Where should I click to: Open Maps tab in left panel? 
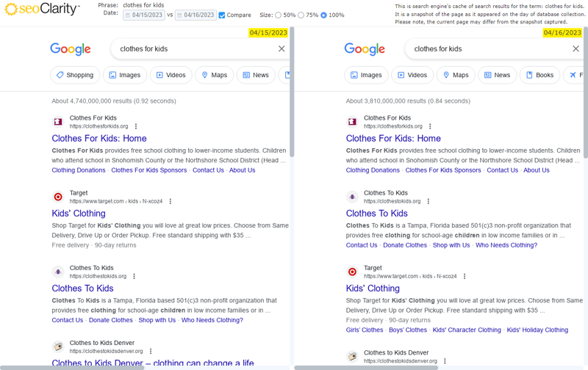click(x=215, y=75)
